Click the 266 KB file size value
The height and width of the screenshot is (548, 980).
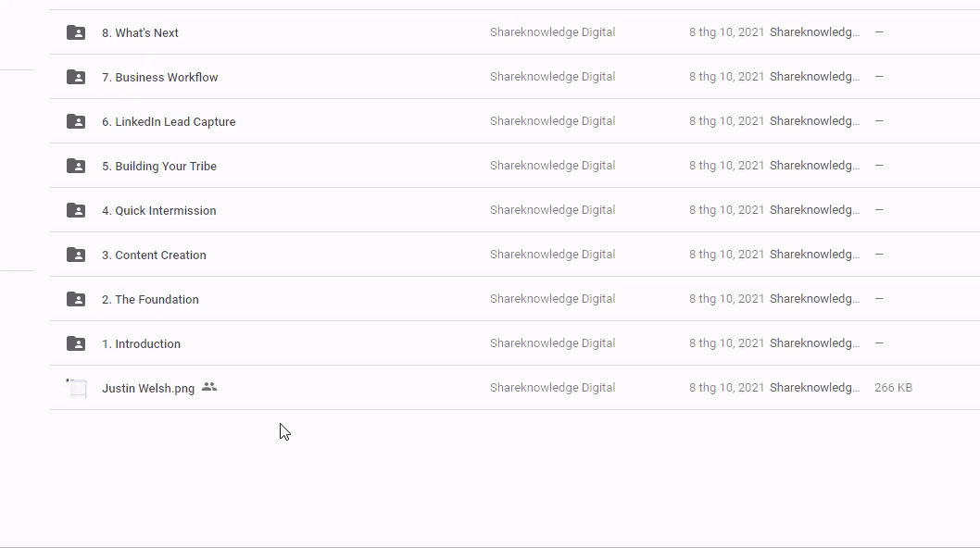[x=893, y=388]
